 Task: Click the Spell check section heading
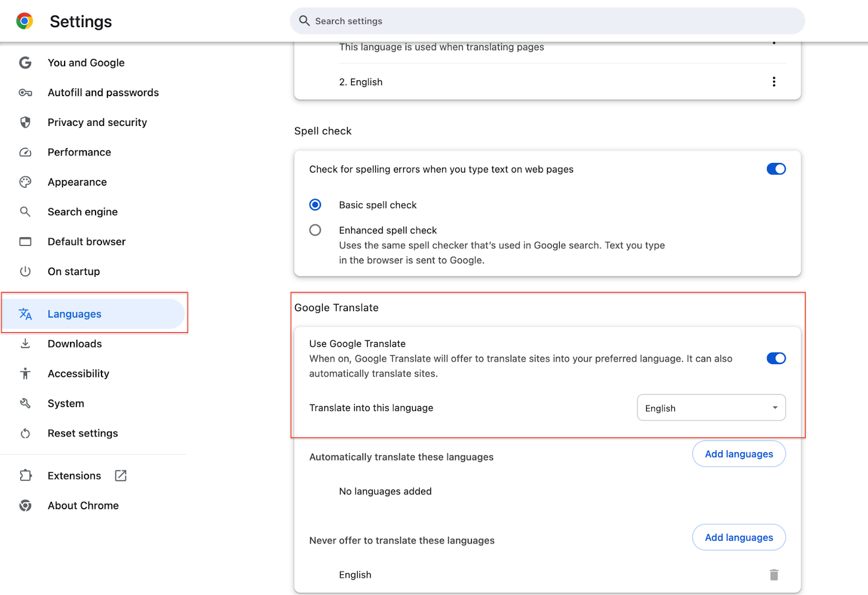coord(323,131)
